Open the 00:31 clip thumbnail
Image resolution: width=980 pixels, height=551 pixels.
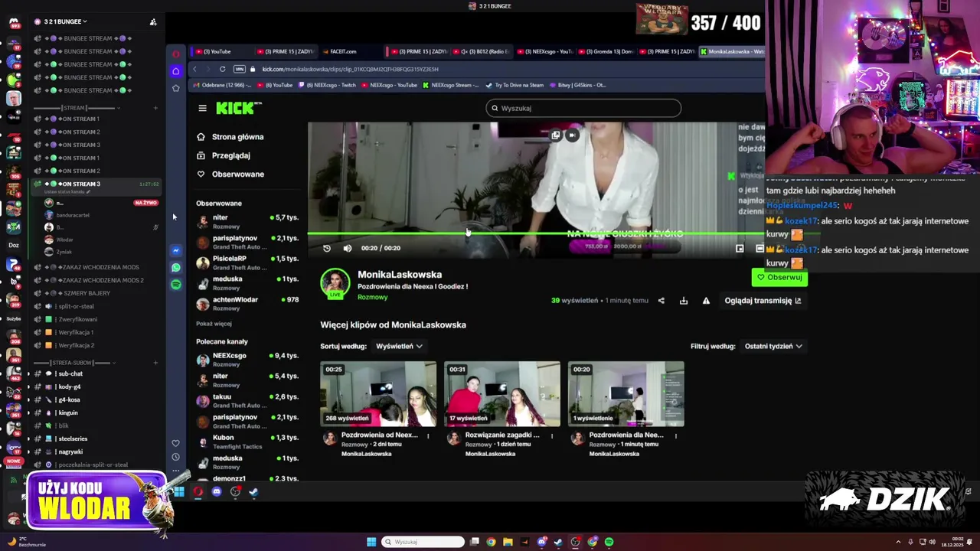point(502,394)
